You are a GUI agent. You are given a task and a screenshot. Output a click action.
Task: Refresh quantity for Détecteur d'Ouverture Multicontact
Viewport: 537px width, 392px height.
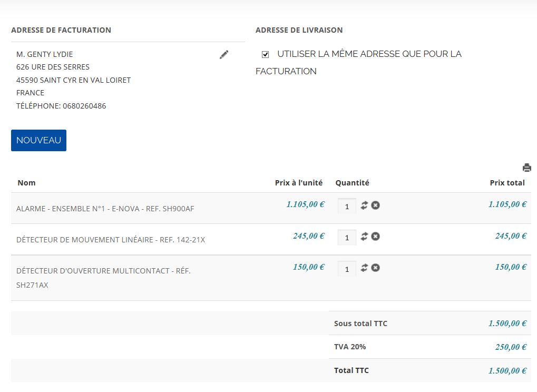[364, 268]
